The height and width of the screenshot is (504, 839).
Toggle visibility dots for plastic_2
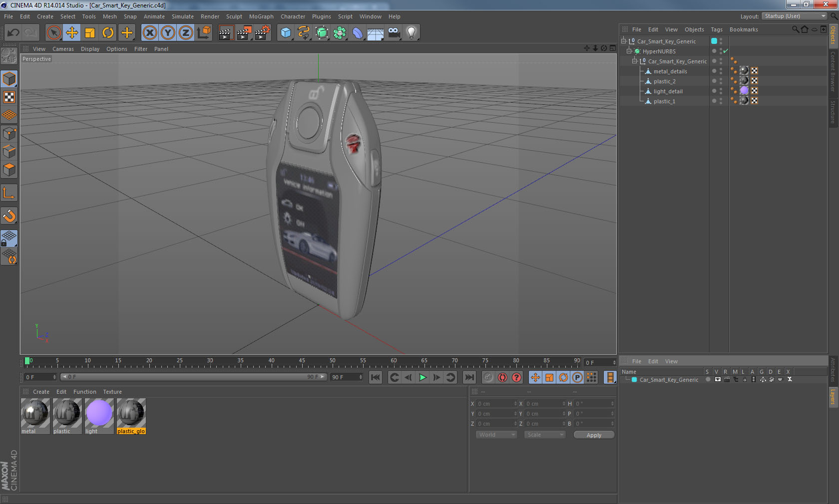[721, 81]
